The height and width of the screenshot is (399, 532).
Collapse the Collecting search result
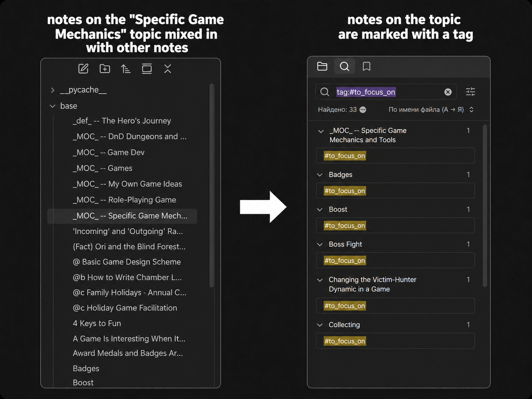pos(320,325)
